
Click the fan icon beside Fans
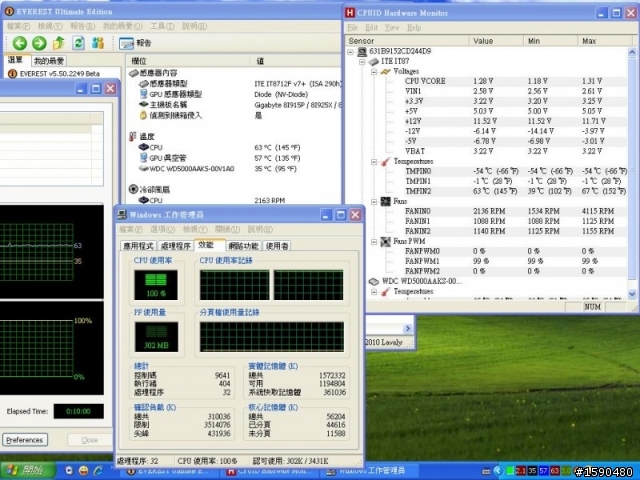tap(385, 201)
